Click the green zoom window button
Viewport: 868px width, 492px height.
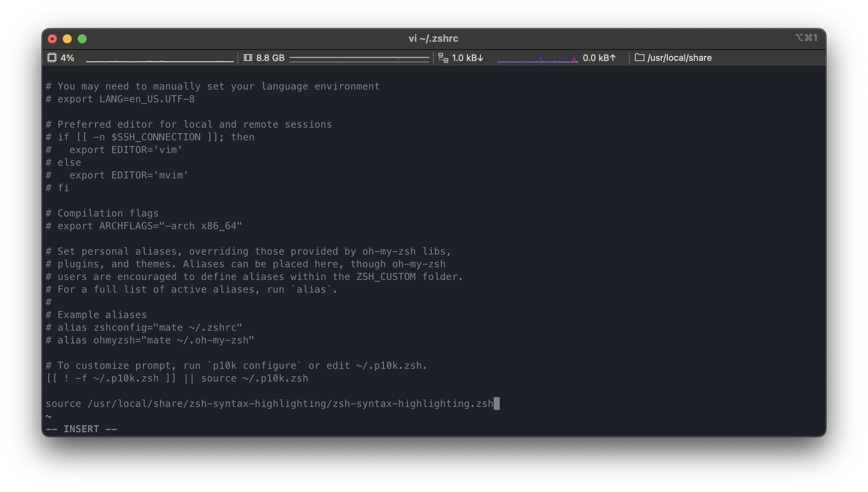(x=82, y=39)
